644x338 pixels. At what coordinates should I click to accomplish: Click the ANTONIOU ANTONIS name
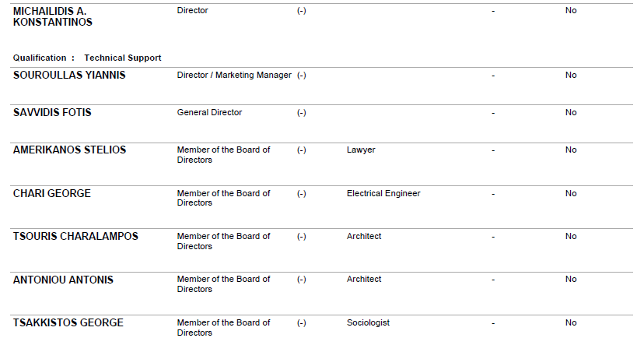[x=63, y=280]
